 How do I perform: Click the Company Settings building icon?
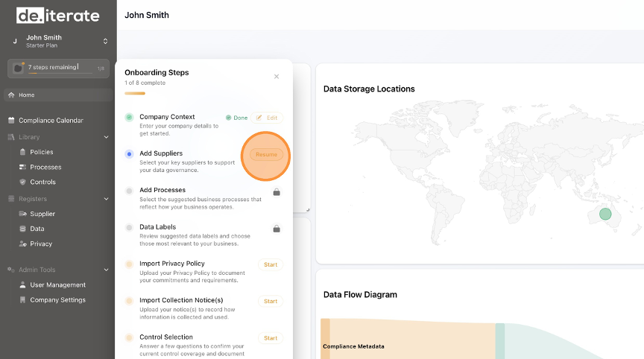(x=22, y=299)
